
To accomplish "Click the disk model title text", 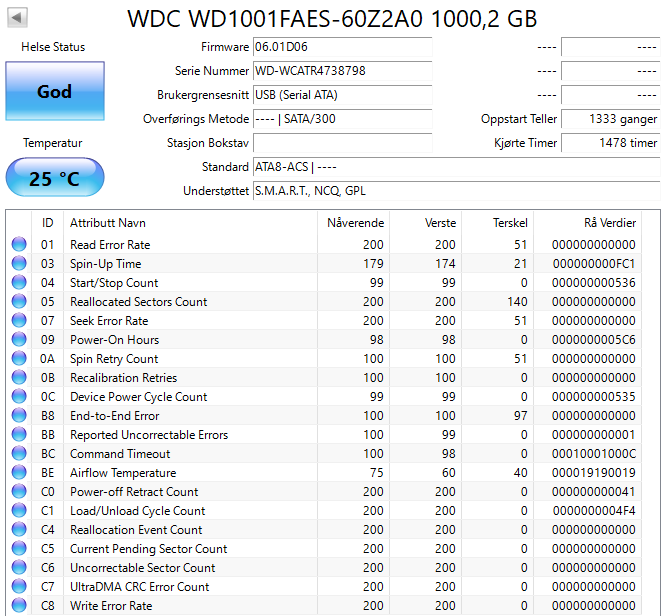I will (x=332, y=18).
